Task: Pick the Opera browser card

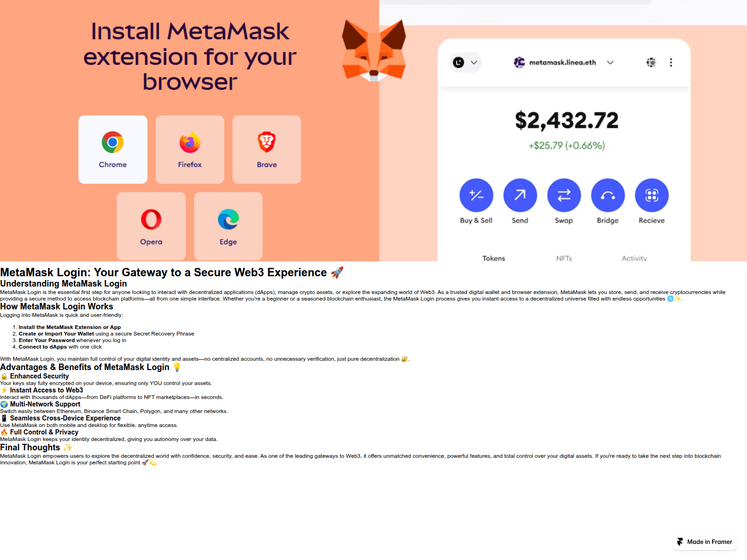Action: (x=151, y=226)
